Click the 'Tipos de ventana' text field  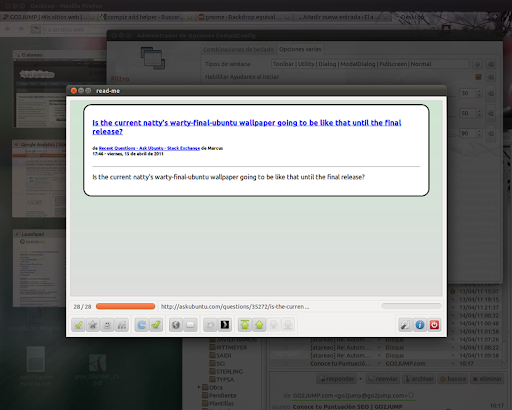(370, 64)
